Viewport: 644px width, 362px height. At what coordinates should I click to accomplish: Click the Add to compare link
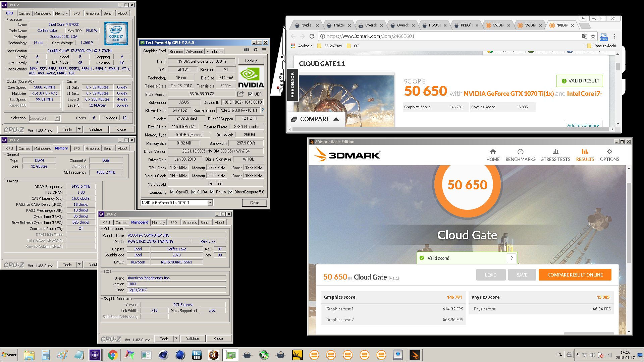[x=583, y=125]
